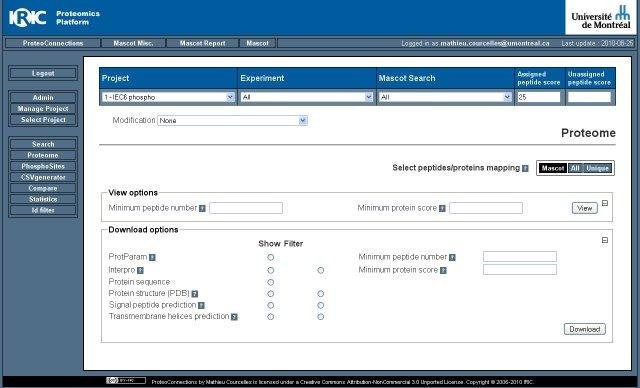Open the Experiment dropdown
This screenshot has height=388, width=640.
pos(307,97)
